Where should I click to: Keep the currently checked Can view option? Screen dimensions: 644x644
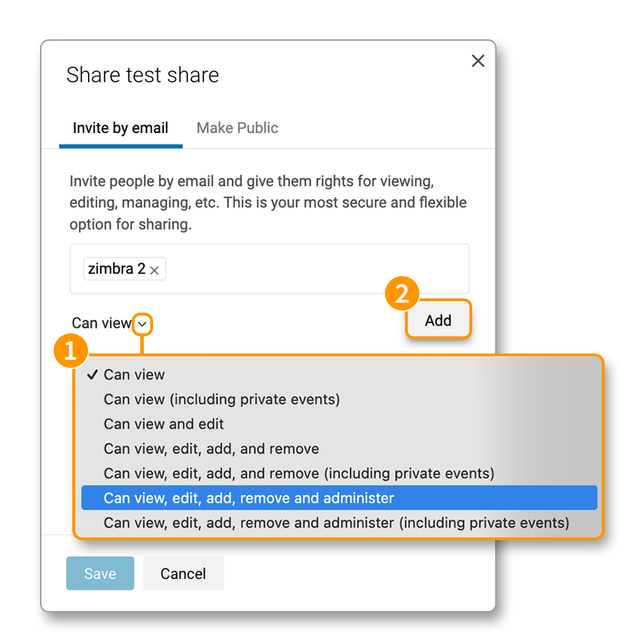(135, 374)
